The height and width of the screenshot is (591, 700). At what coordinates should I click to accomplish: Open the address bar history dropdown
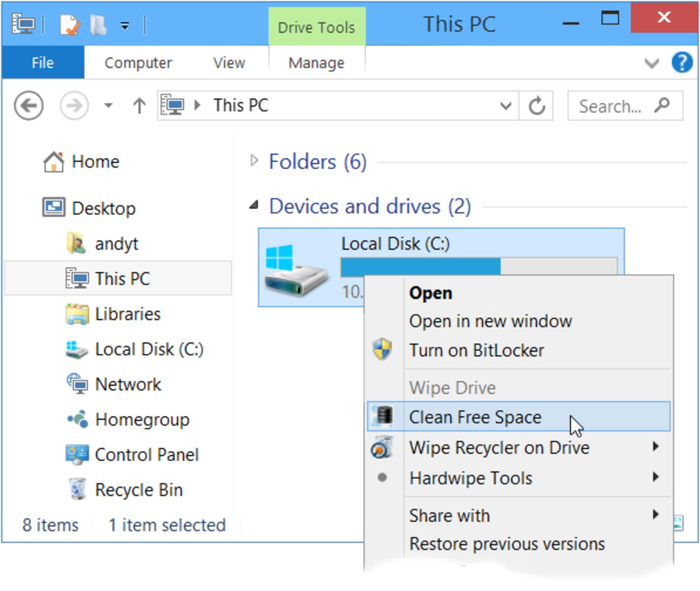[506, 106]
